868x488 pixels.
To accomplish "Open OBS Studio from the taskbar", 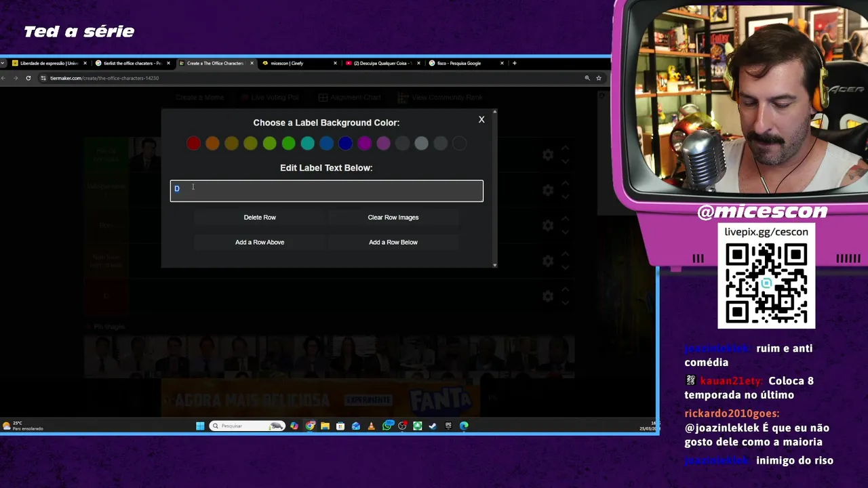I will [402, 426].
